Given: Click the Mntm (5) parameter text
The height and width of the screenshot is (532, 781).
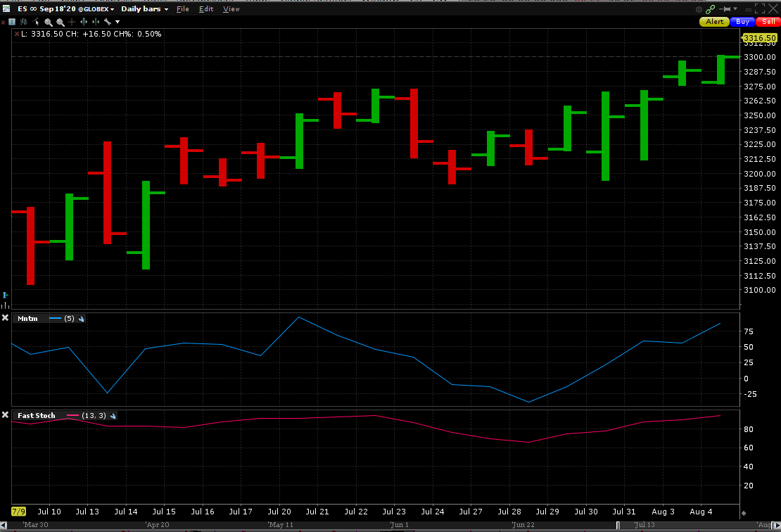Looking at the screenshot, I should (x=69, y=318).
